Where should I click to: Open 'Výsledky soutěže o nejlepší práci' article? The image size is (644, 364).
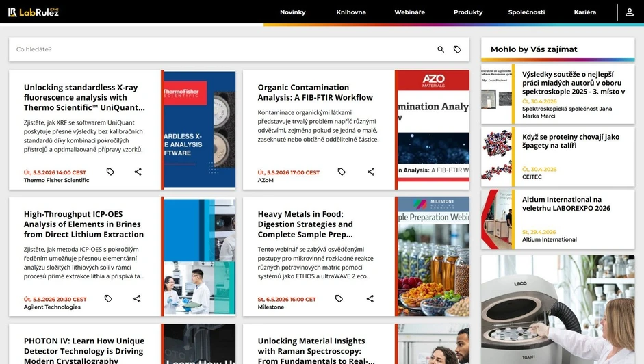[574, 83]
